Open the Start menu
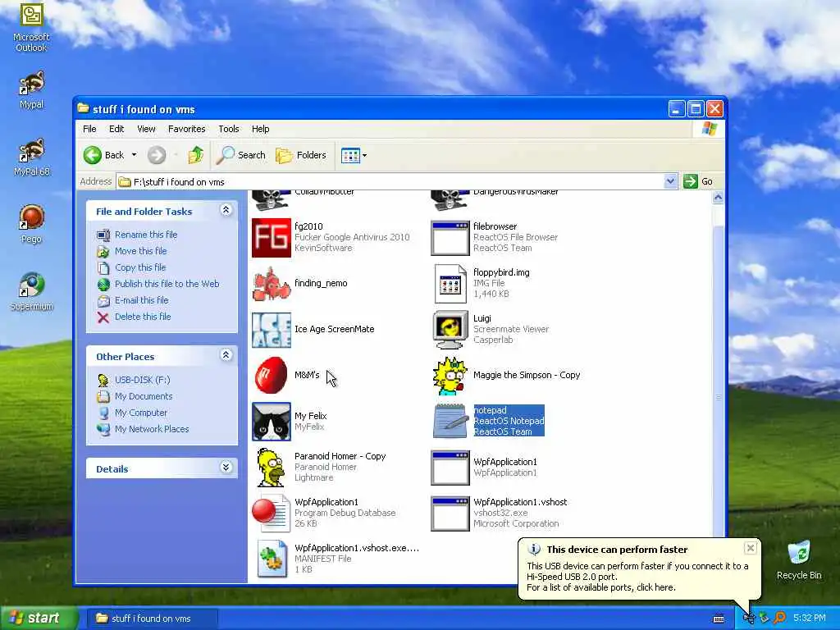This screenshot has height=630, width=840. point(38,619)
